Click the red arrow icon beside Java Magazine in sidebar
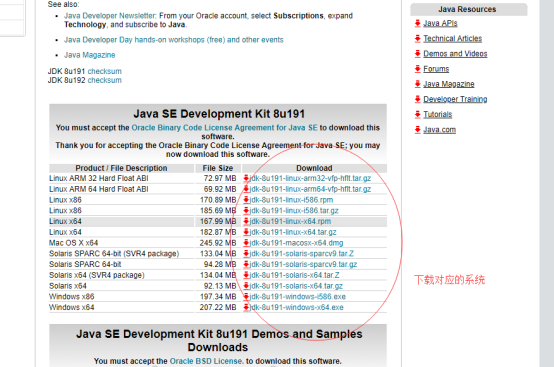554x367 pixels. (418, 84)
